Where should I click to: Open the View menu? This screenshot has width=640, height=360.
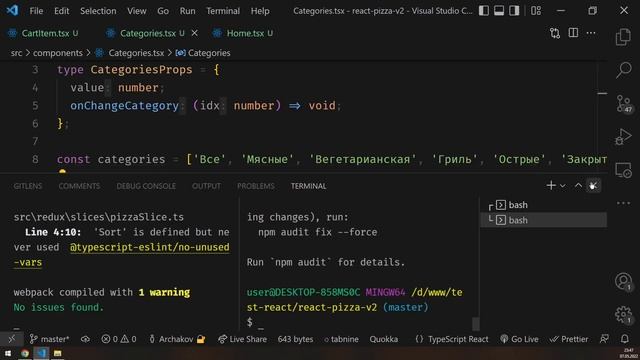tap(136, 11)
